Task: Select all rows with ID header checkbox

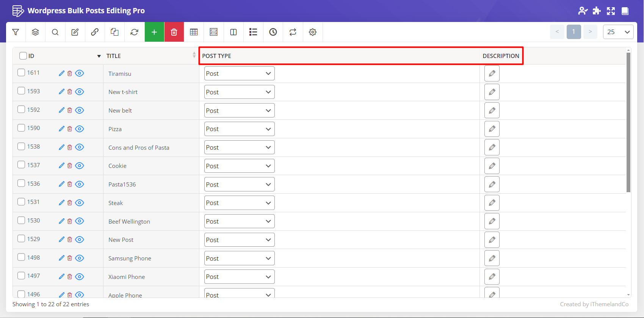Action: pyautogui.click(x=23, y=56)
